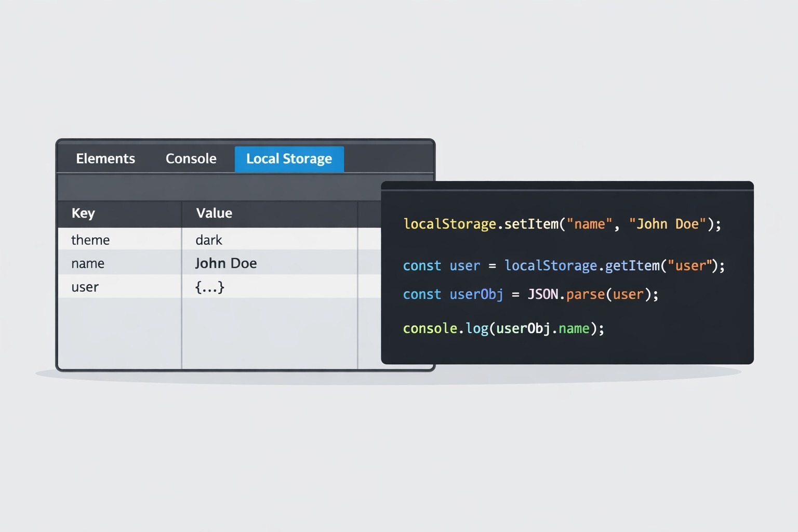
Task: Click the localStorage.getItem code line
Action: click(x=564, y=265)
